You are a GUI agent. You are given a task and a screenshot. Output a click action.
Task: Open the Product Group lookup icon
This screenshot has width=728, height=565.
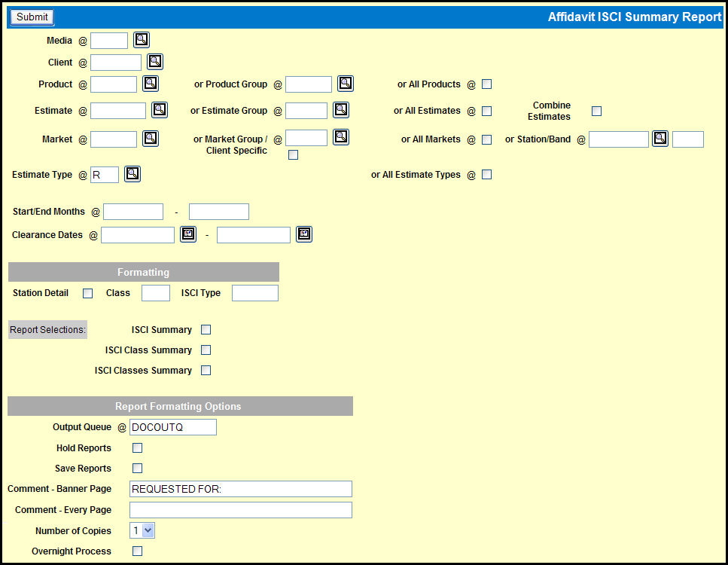click(346, 84)
